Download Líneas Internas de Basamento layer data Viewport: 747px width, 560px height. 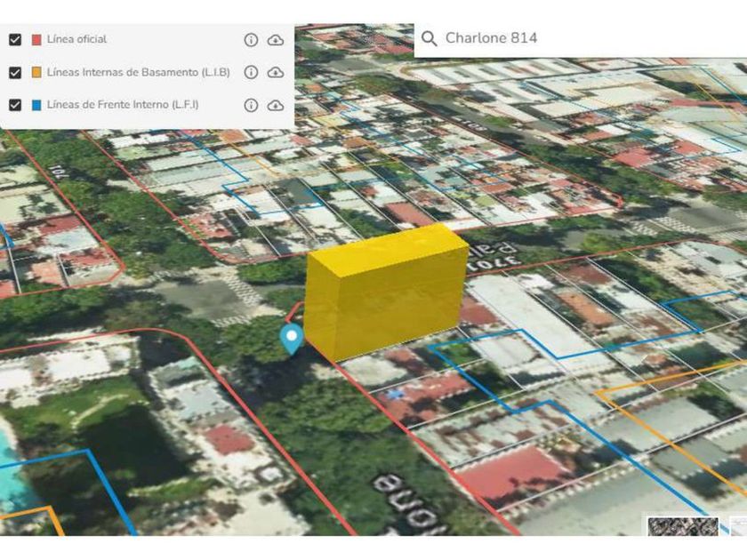coord(276,72)
